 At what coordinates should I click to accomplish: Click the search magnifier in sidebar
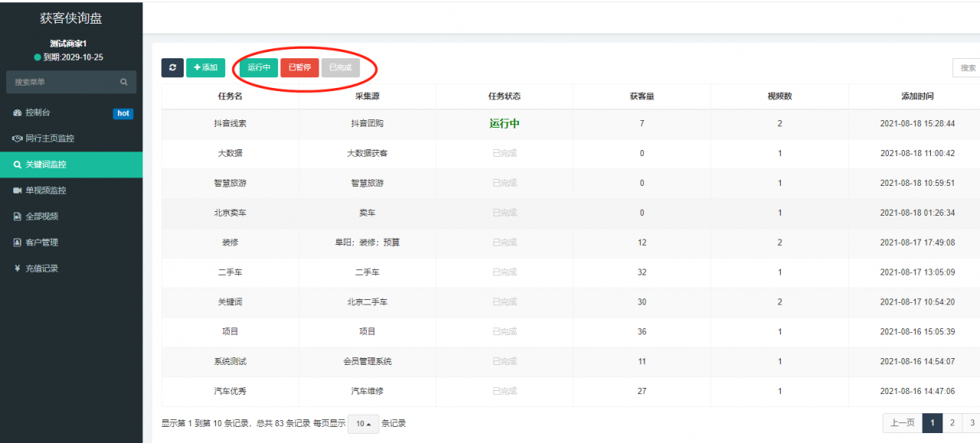coord(124,82)
